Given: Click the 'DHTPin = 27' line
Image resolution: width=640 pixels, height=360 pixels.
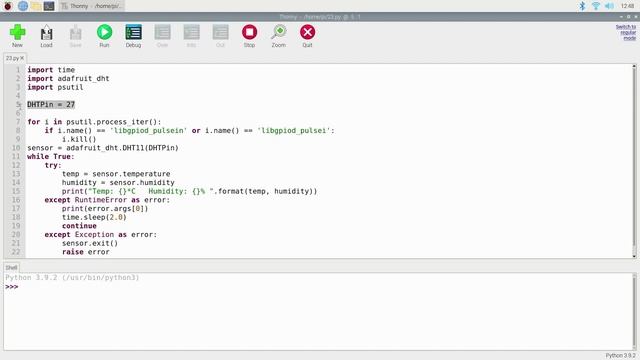Looking at the screenshot, I should click(51, 104).
